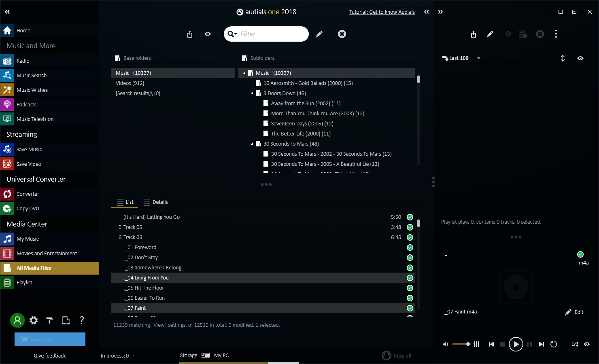599x364 pixels.
Task: Open Music Television section
Action: 50,119
